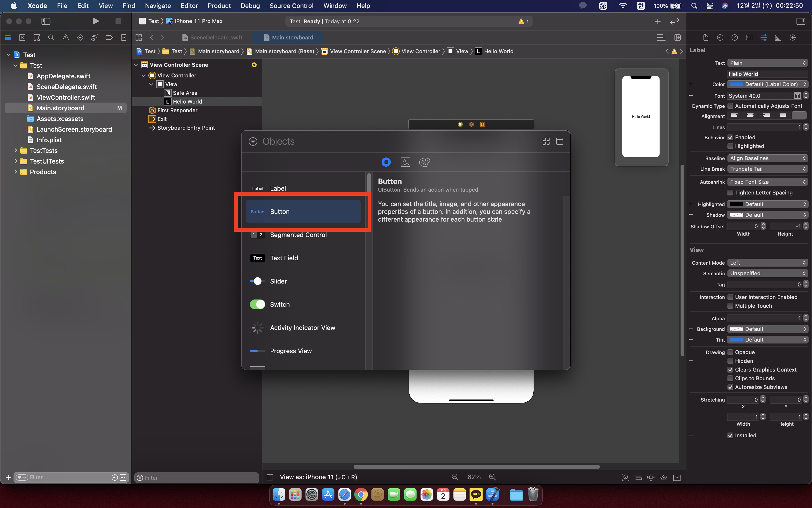Click the code review arrows icon
Image resolution: width=812 pixels, height=508 pixels.
[x=674, y=21]
